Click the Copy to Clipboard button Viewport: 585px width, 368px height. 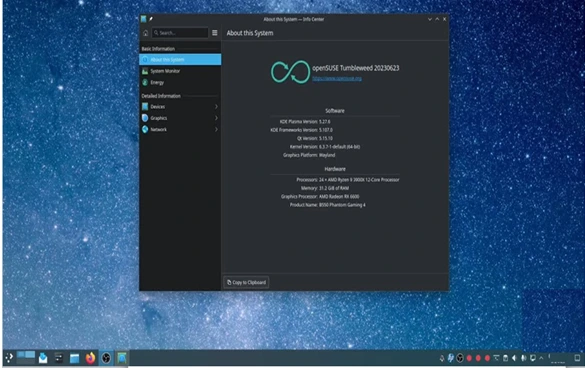click(246, 282)
